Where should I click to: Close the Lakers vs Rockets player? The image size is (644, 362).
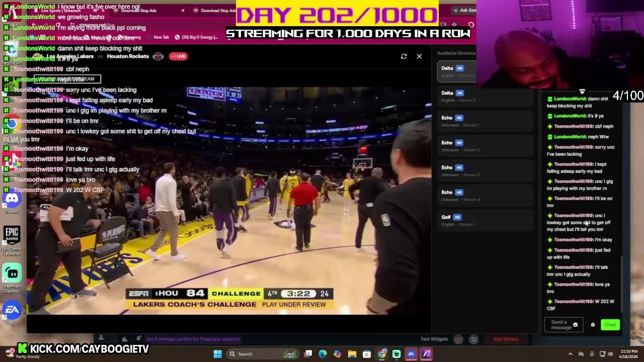click(x=419, y=56)
